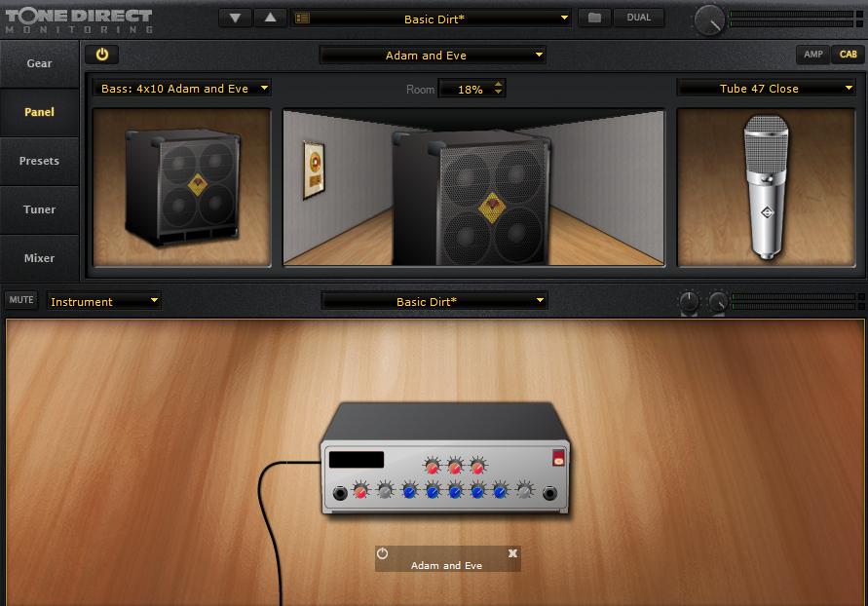Screen dimensions: 868x606
Task: Click the rightmost blue knob on the amp
Action: coord(500,490)
